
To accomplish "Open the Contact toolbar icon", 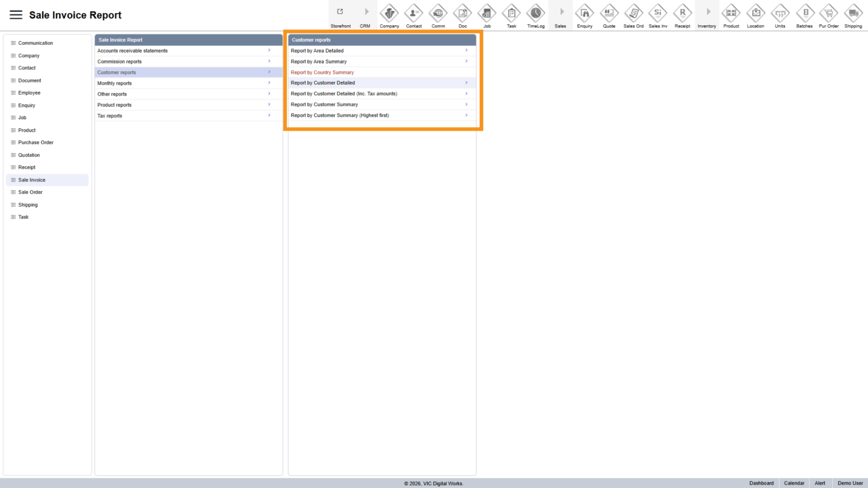I will tap(413, 13).
